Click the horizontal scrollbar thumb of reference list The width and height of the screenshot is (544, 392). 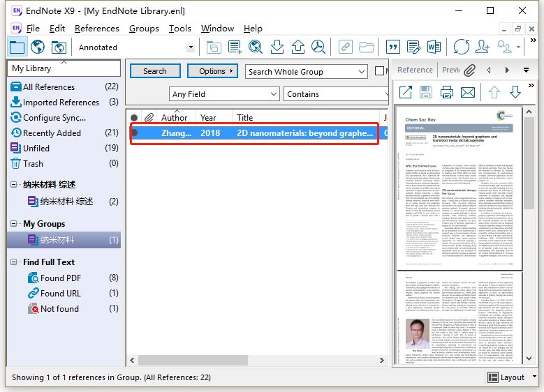193,360
